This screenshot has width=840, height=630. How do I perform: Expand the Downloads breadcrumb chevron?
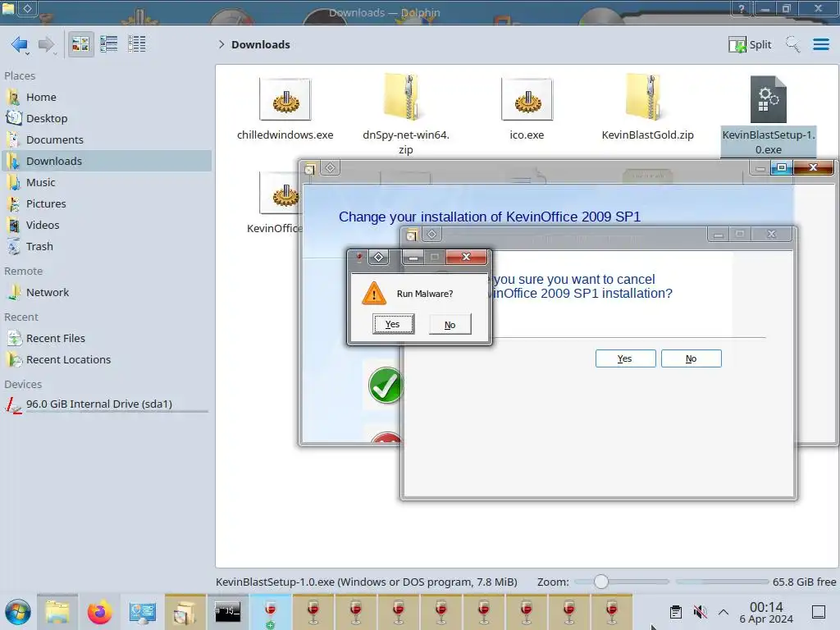(221, 44)
